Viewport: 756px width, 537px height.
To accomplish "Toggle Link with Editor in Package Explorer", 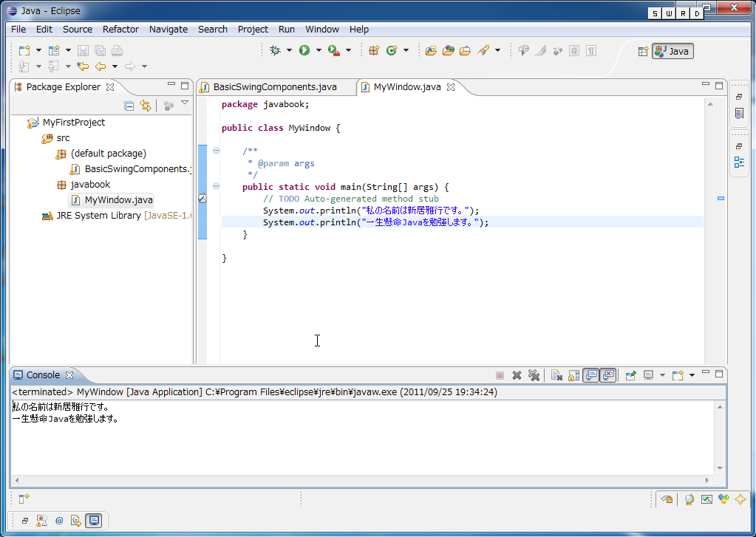I will [146, 106].
